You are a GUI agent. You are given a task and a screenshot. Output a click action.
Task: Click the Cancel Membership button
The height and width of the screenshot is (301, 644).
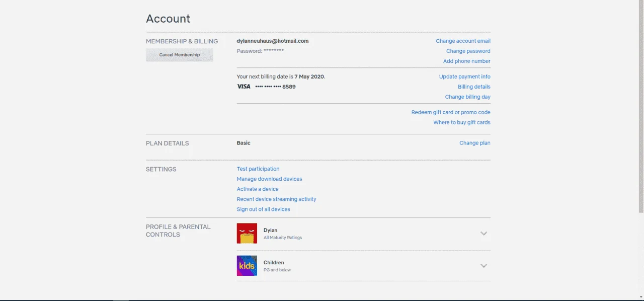point(180,55)
